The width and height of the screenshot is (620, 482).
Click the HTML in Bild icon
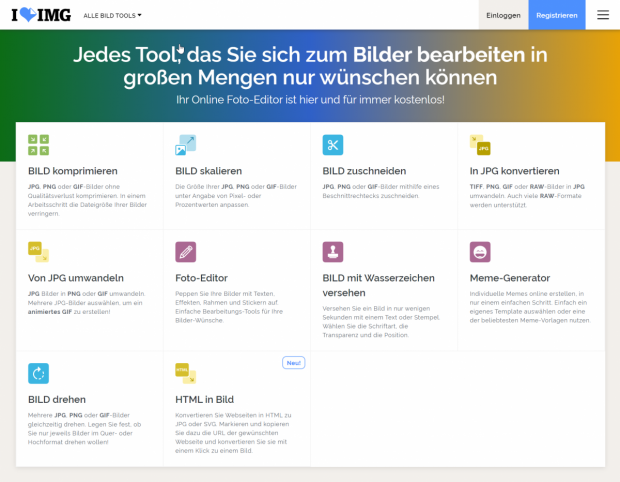(185, 373)
